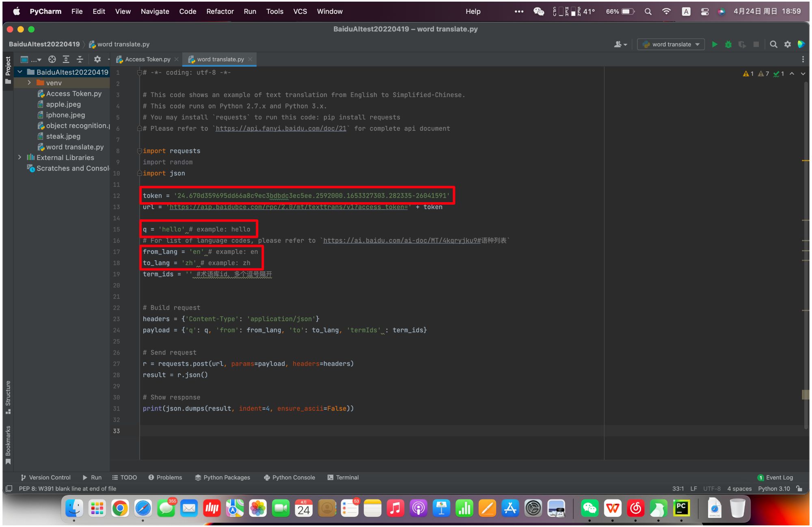
Task: Toggle the Structure tool window
Action: pos(8,397)
